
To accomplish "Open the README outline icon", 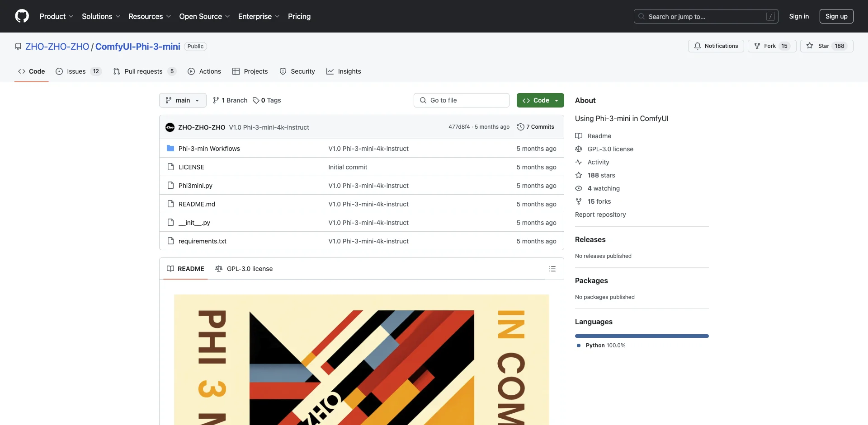I will (552, 269).
